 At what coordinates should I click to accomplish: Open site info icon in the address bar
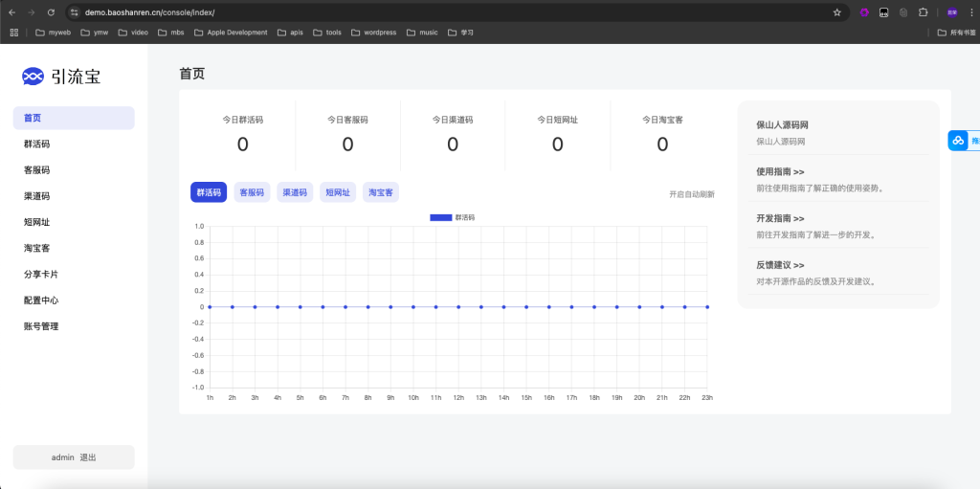pos(75,11)
